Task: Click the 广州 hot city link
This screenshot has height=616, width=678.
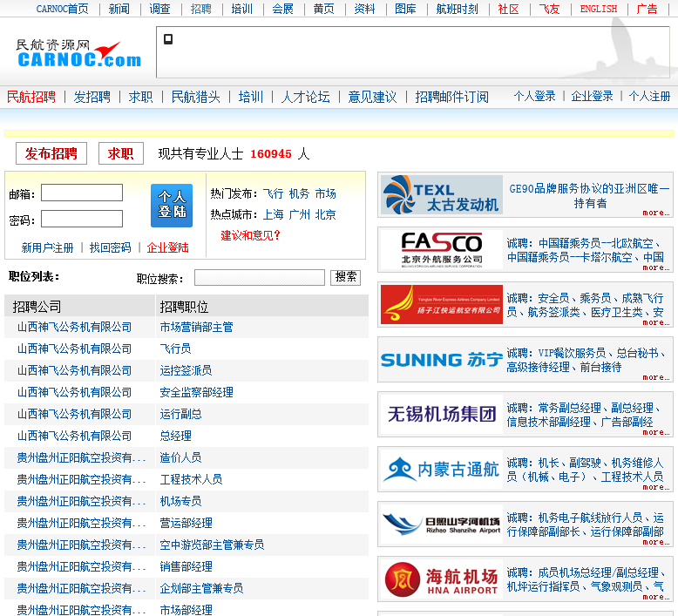Action: tap(299, 214)
